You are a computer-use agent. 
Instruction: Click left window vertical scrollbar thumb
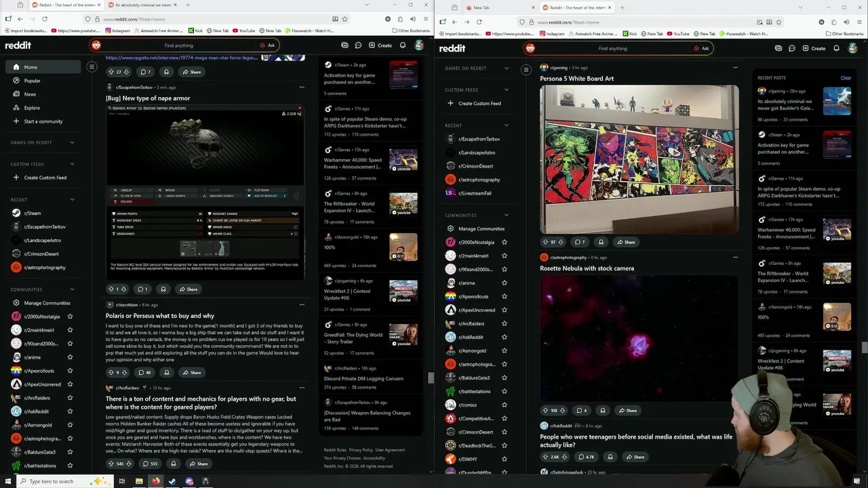431,378
